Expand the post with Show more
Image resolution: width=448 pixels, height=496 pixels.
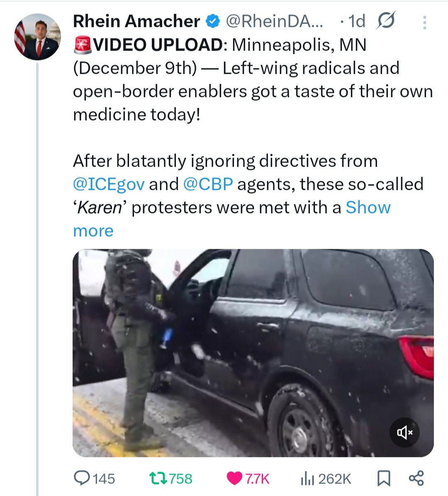tap(368, 207)
